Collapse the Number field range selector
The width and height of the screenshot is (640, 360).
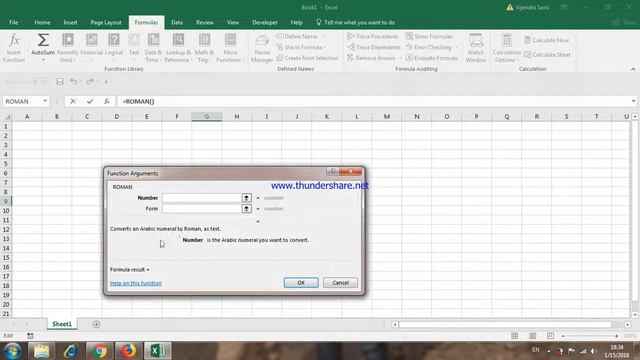tap(247, 198)
